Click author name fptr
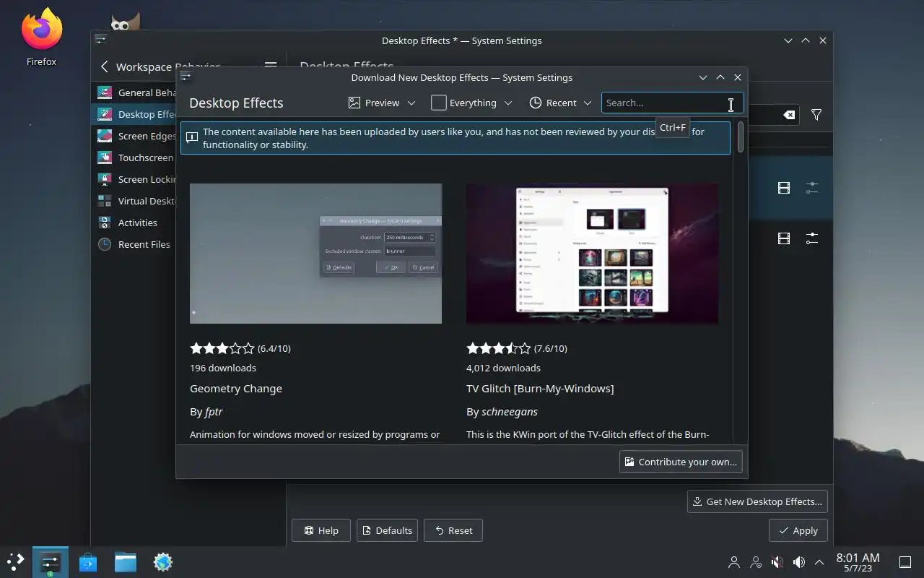This screenshot has height=578, width=924. [214, 412]
